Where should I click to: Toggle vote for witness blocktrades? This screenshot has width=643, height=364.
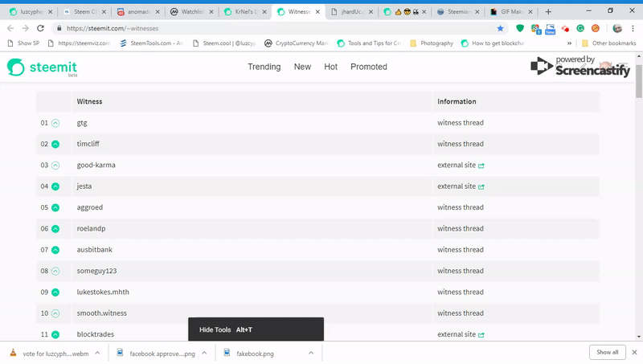(x=55, y=334)
